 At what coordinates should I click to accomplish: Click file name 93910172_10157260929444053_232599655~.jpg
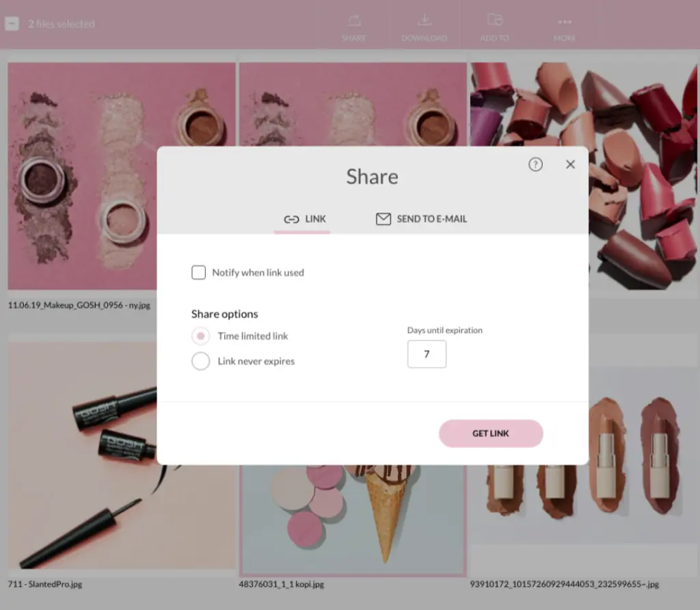click(564, 584)
